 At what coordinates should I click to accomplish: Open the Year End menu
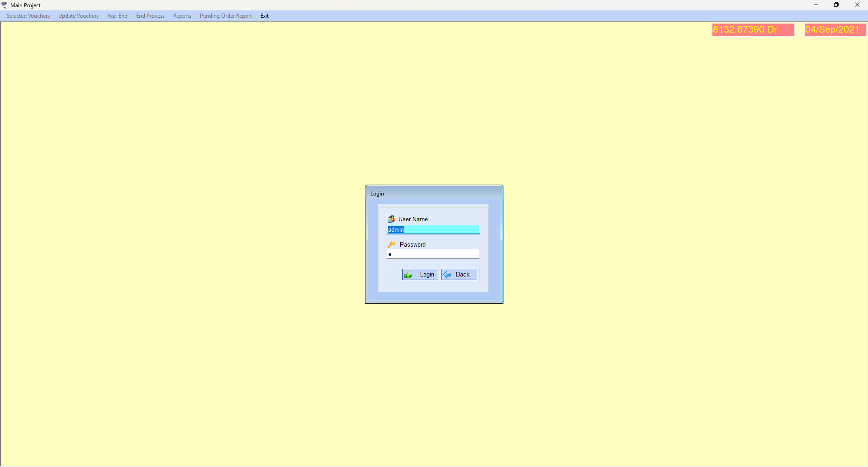tap(117, 16)
